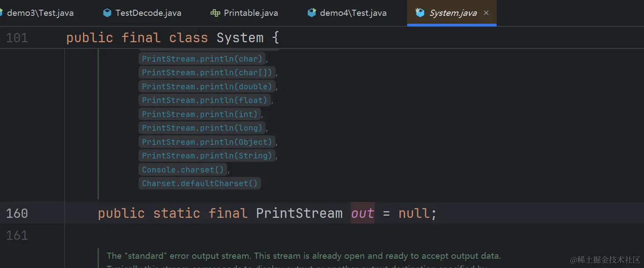The height and width of the screenshot is (268, 644).
Task: Click the 'null' value on line 160
Action: [414, 213]
